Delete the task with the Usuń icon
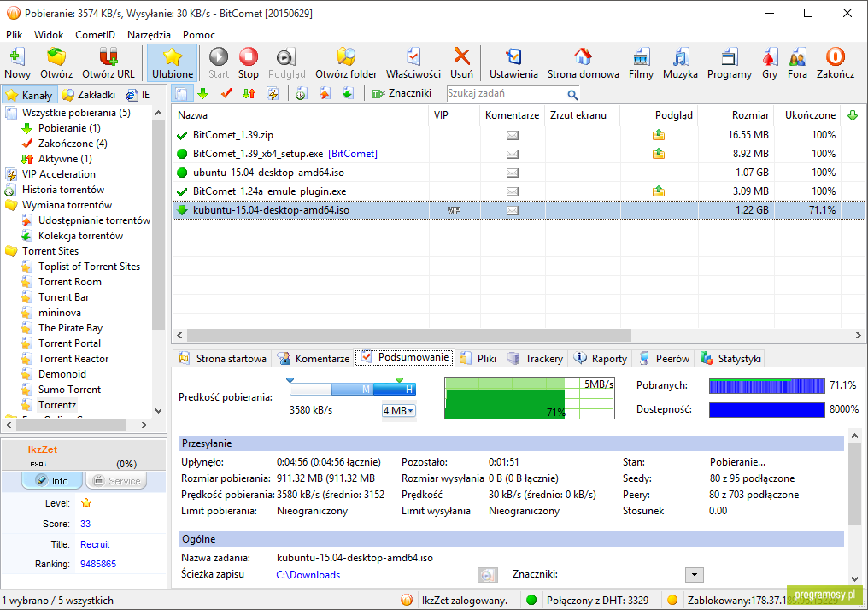This screenshot has width=868, height=610. 461,62
